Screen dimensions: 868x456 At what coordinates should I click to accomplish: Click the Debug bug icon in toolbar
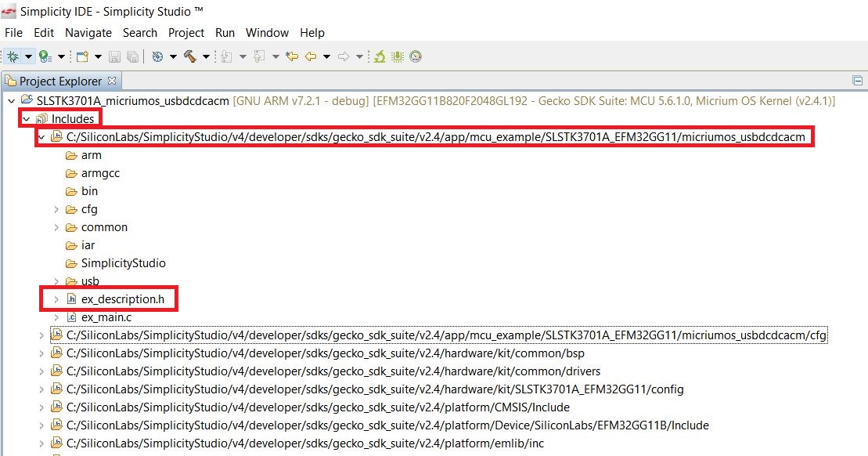[x=13, y=56]
